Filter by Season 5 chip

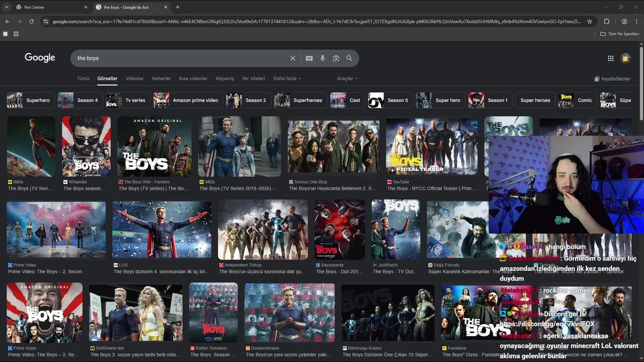[390, 100]
